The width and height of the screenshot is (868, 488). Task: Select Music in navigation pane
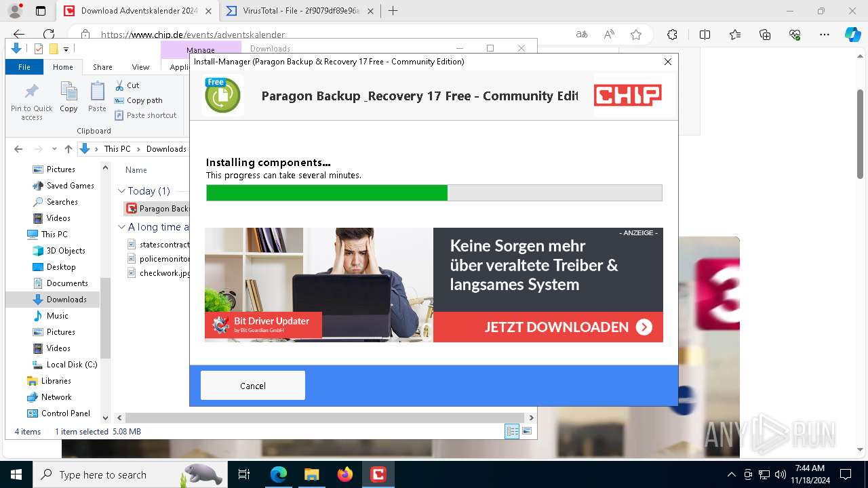pyautogui.click(x=51, y=316)
